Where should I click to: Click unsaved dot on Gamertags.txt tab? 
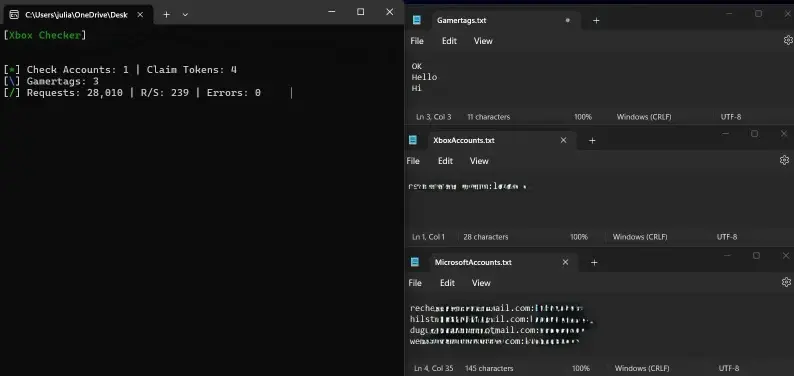(x=568, y=20)
